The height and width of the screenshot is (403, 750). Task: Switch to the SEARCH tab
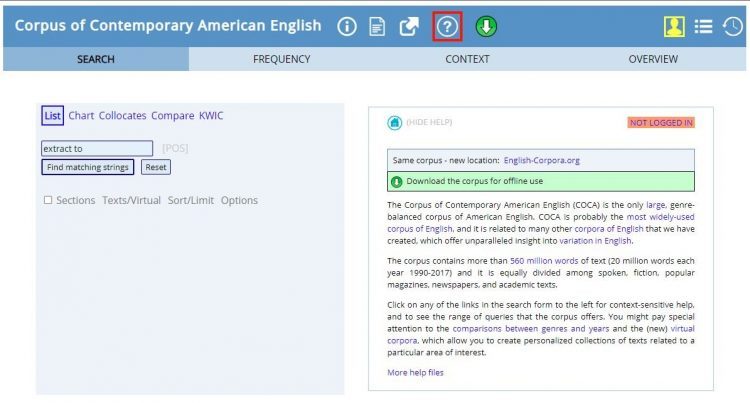pyautogui.click(x=96, y=59)
